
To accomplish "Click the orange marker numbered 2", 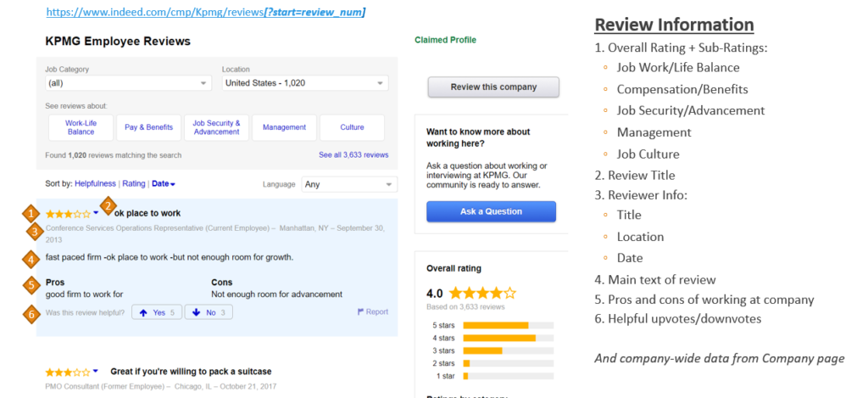I will [107, 205].
